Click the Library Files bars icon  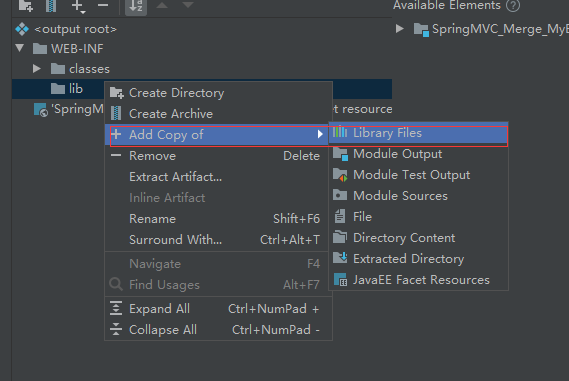click(340, 132)
